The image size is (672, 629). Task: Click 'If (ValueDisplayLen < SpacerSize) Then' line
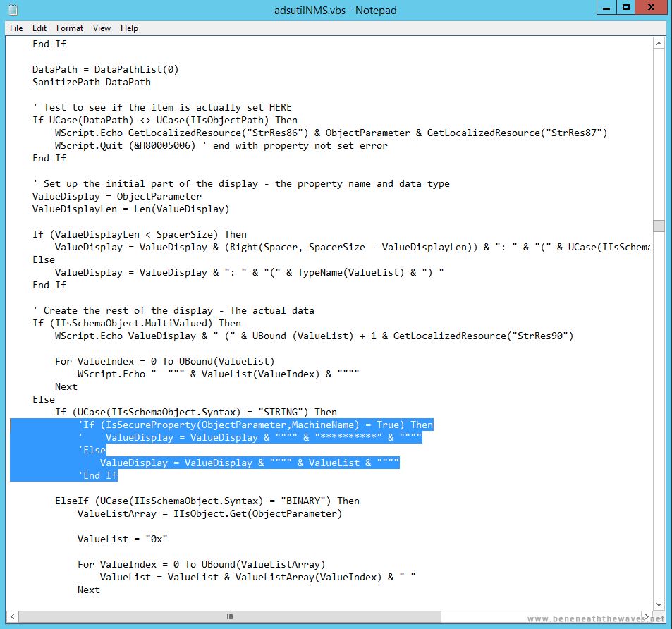click(x=140, y=234)
